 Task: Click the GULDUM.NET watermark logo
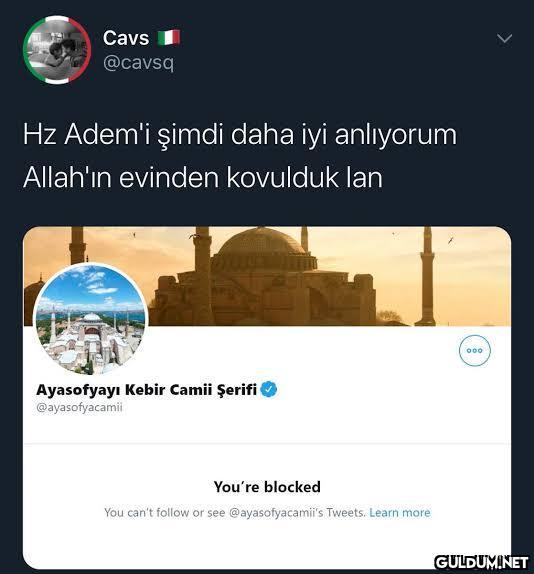pos(482,562)
